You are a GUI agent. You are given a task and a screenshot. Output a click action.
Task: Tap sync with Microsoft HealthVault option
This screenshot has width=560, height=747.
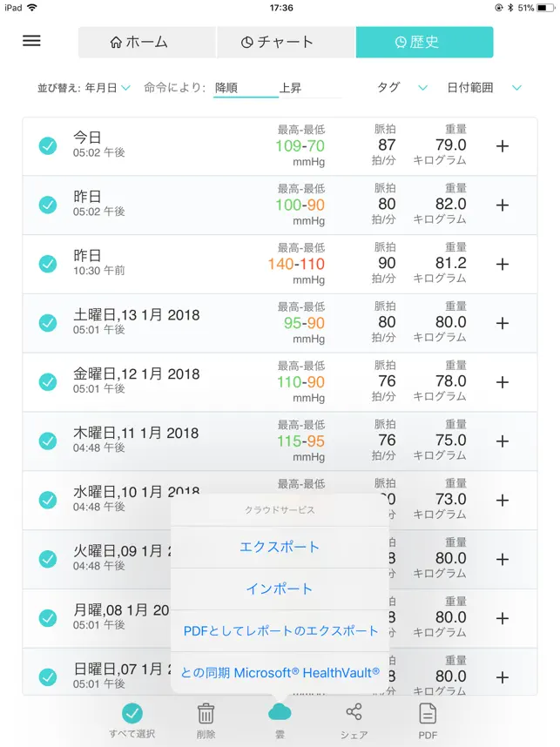[280, 672]
